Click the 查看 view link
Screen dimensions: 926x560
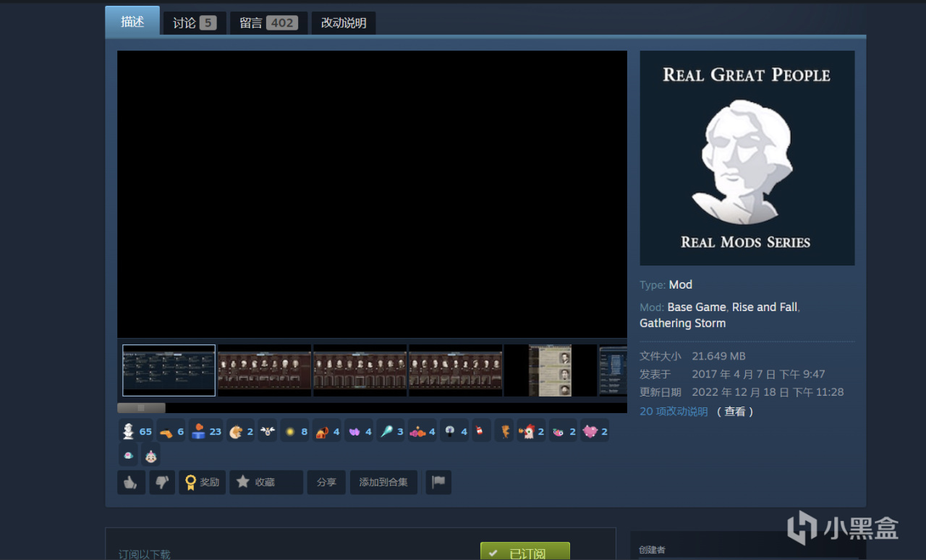(x=735, y=411)
